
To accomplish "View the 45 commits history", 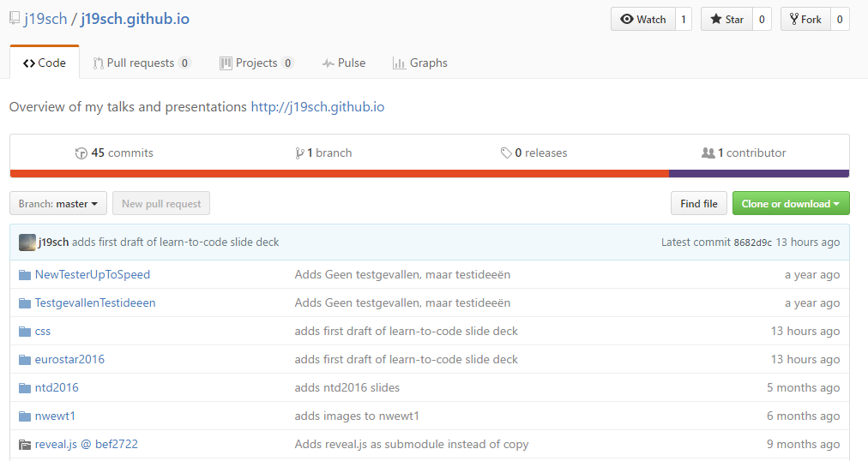I will 114,153.
